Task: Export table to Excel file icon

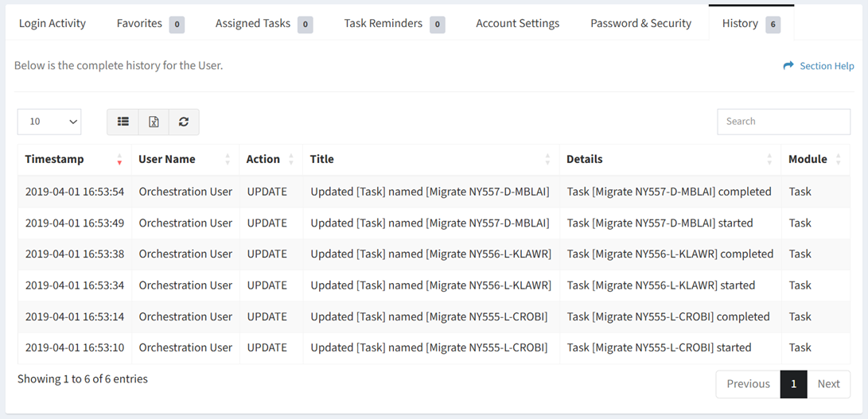Action: click(154, 122)
